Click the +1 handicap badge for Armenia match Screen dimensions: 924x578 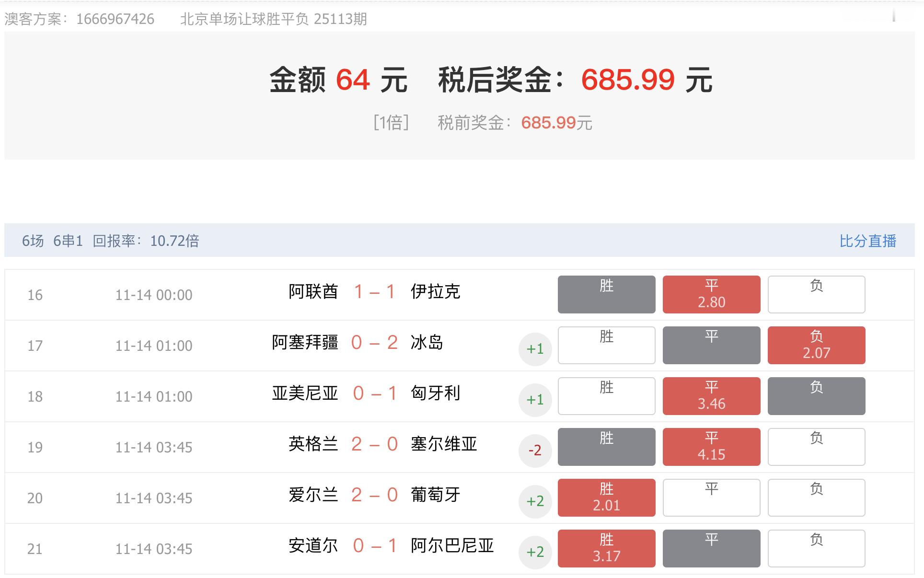[x=535, y=399]
